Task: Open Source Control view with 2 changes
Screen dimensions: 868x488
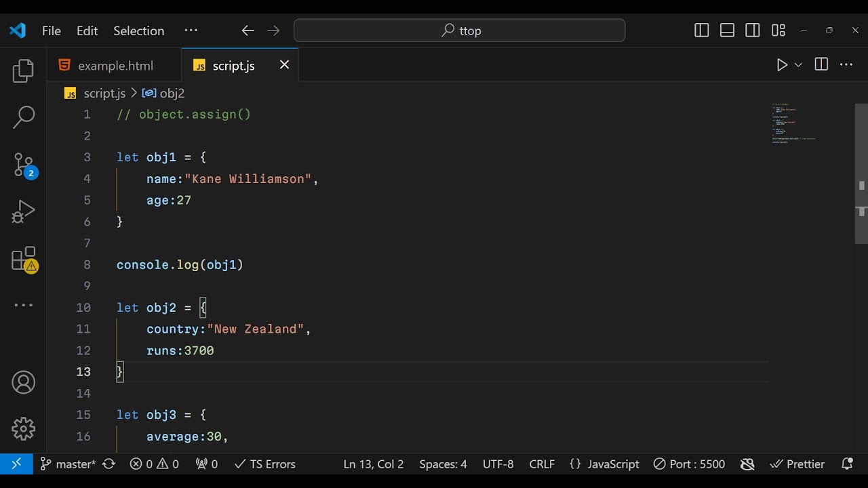Action: pyautogui.click(x=24, y=165)
